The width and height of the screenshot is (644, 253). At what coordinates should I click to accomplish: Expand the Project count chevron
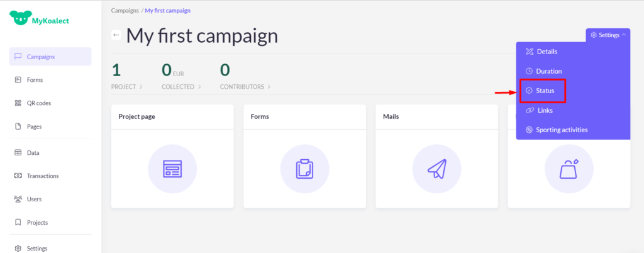point(141,87)
